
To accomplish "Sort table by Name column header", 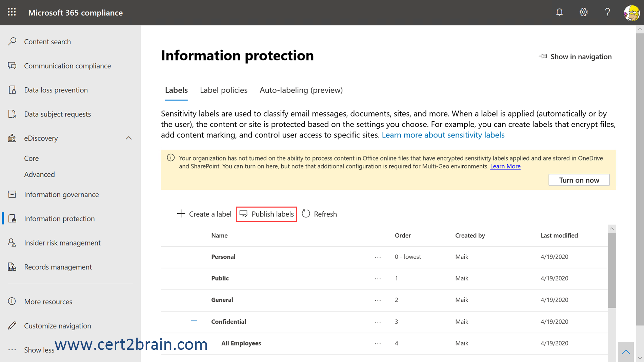I will [219, 235].
